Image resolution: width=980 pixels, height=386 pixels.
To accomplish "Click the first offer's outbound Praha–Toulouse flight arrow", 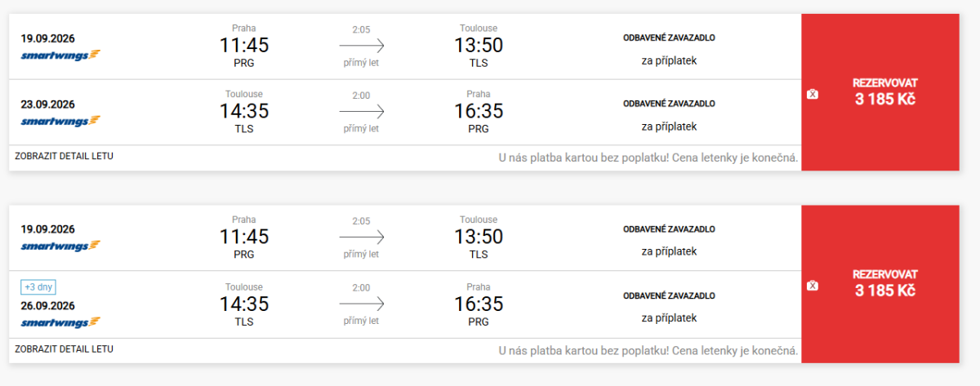I will click(x=361, y=46).
